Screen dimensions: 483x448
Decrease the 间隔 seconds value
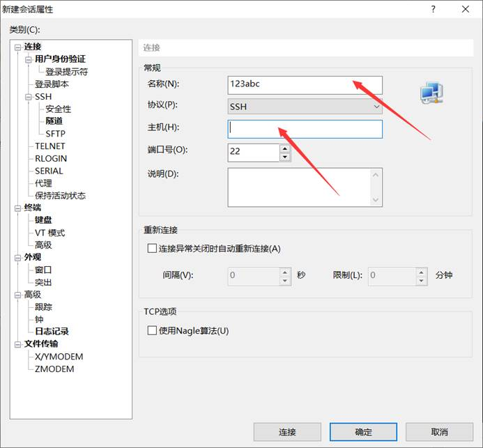point(285,281)
